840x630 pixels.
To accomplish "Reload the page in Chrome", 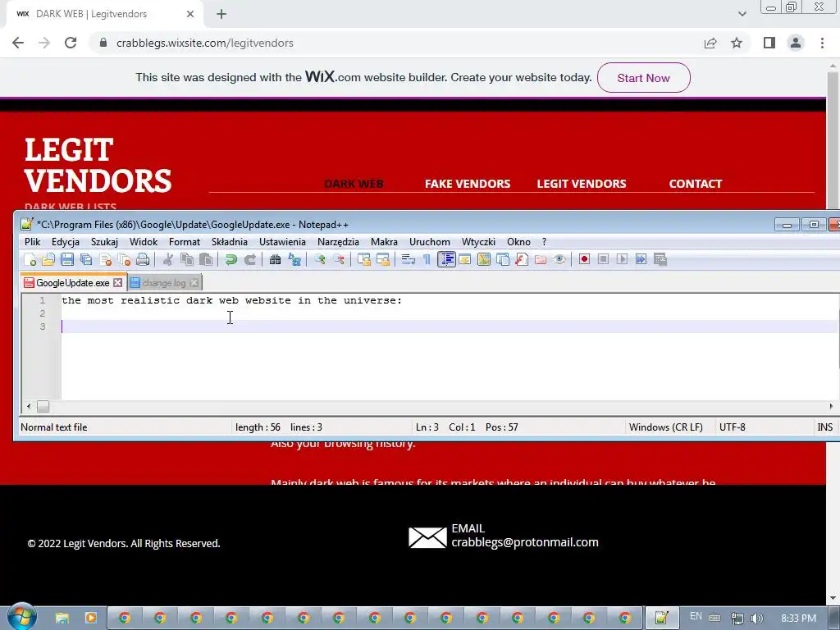I will click(71, 43).
